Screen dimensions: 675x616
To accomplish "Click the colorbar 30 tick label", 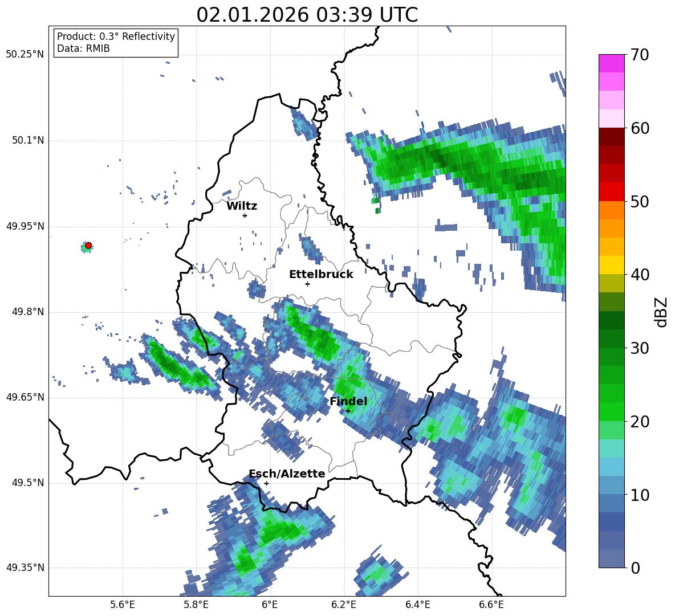I will point(640,348).
